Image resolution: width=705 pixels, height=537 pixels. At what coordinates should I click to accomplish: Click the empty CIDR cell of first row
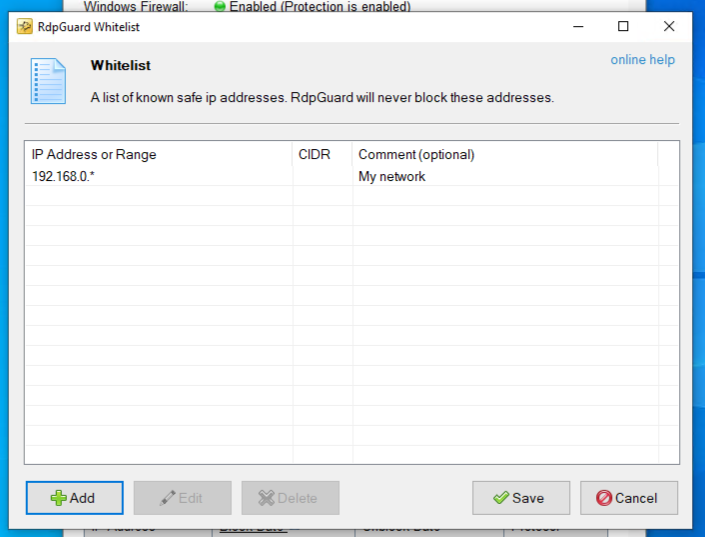coord(322,177)
